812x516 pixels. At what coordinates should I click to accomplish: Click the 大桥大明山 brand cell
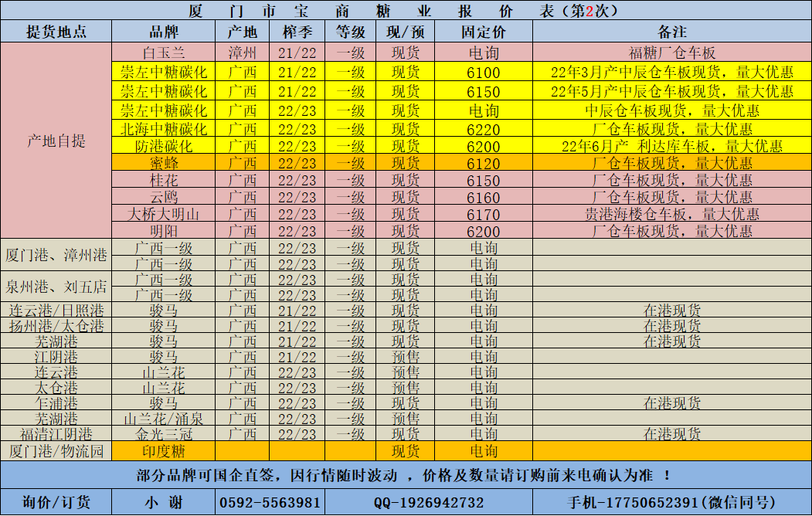click(163, 214)
